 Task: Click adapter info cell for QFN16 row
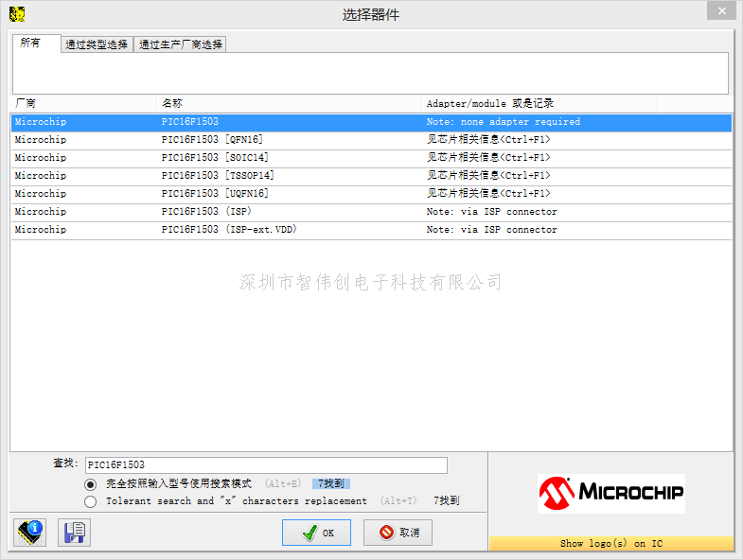click(488, 140)
